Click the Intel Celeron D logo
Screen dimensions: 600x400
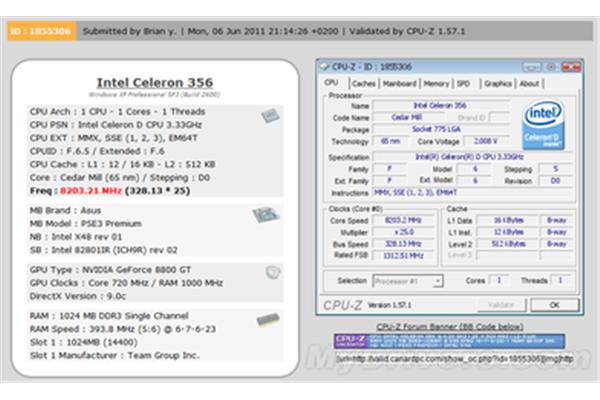543,125
